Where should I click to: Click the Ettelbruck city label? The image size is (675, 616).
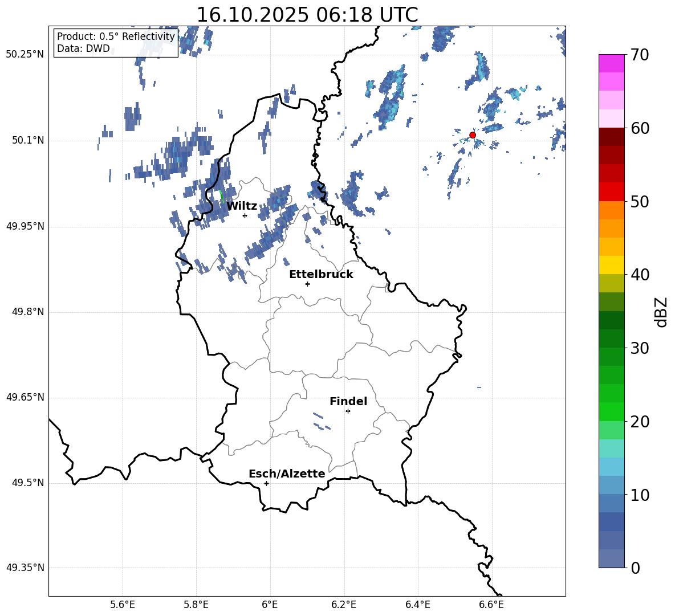coord(321,275)
